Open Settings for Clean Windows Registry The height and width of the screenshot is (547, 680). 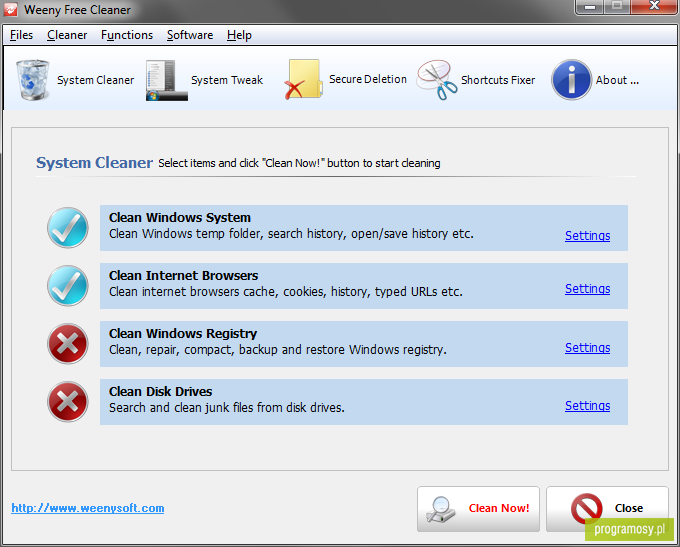click(x=588, y=348)
